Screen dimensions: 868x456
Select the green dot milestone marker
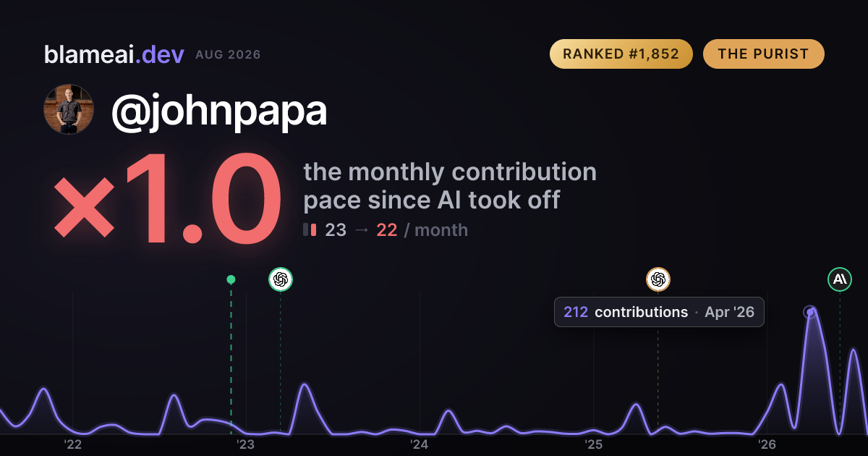click(x=231, y=279)
